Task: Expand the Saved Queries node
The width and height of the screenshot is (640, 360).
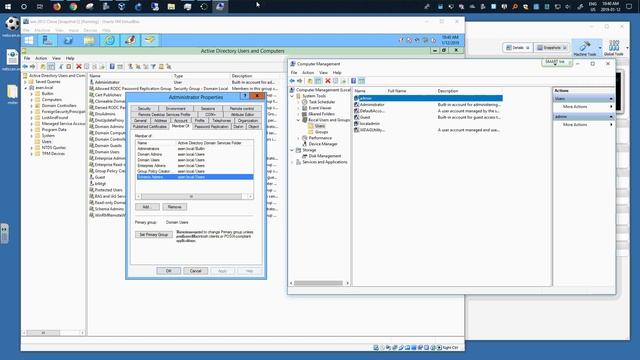Action: tap(25, 82)
